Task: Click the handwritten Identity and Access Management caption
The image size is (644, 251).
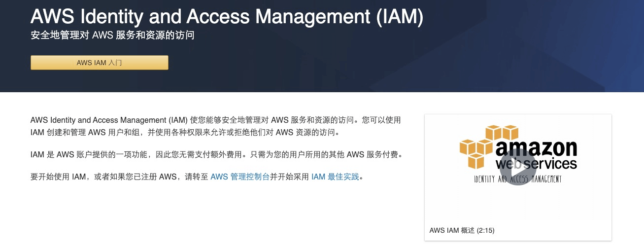Action: (518, 179)
